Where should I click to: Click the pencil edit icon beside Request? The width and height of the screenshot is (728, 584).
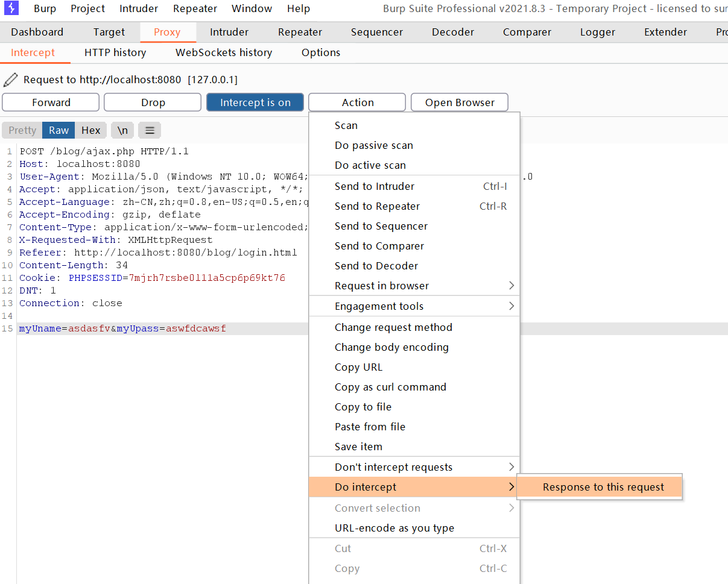coord(10,80)
